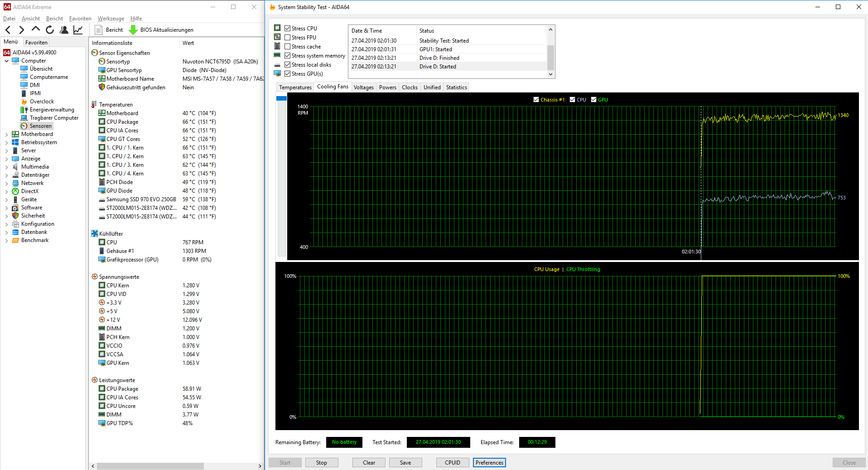Click the Save button

(x=405, y=463)
